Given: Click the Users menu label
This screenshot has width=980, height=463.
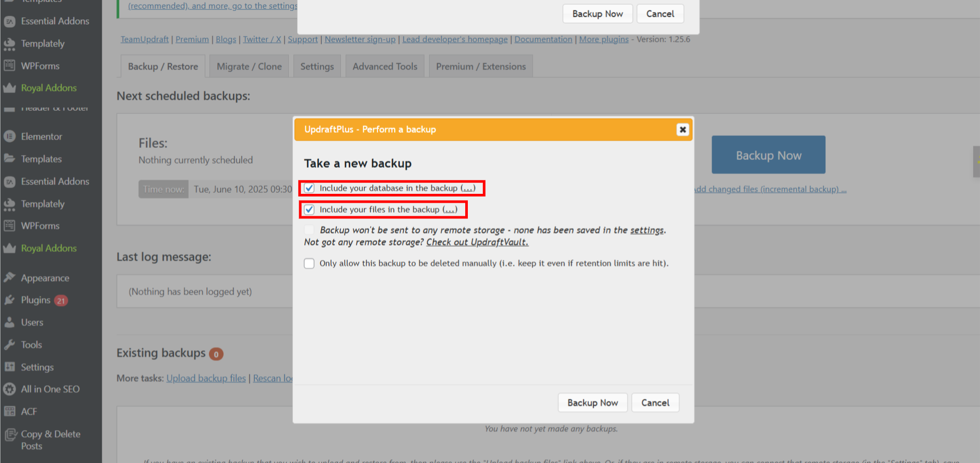Looking at the screenshot, I should tap(32, 322).
